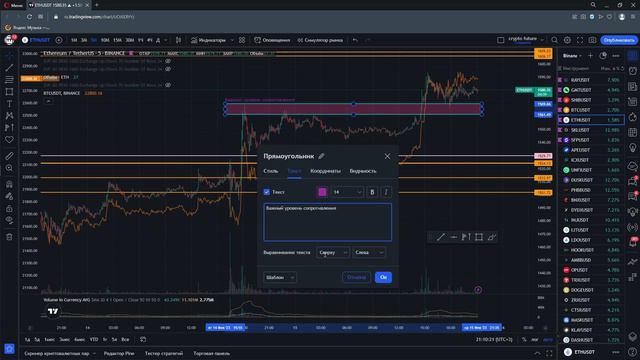Screen dimensions: 640x360
Task: Select BTCUSDT in the watchlist
Action: [591, 110]
